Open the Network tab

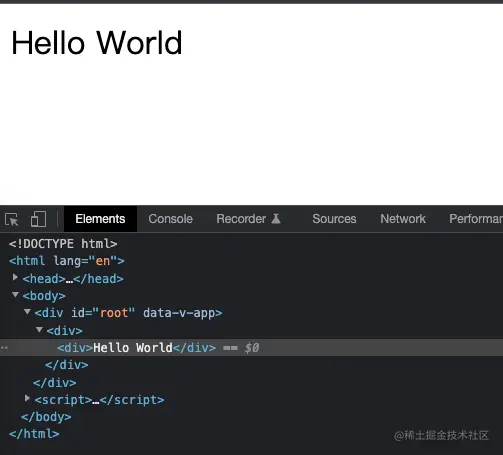[x=403, y=219]
